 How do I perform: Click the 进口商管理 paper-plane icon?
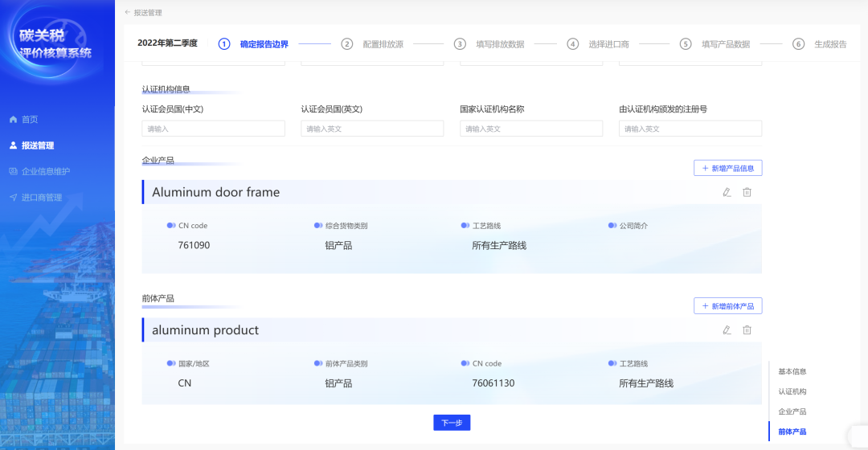pos(14,197)
